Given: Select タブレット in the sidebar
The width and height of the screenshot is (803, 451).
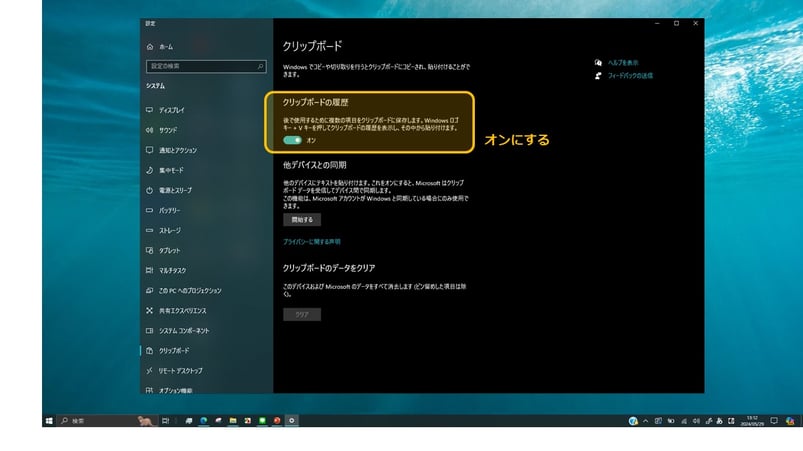Looking at the screenshot, I should (163, 250).
